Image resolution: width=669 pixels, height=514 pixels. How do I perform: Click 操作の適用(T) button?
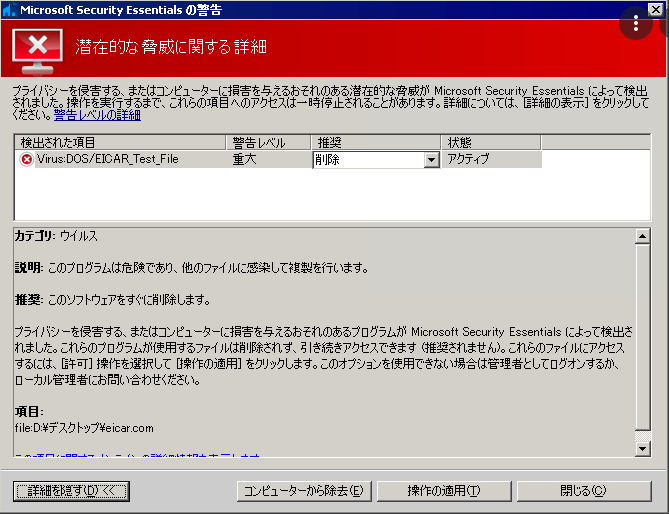(x=444, y=491)
